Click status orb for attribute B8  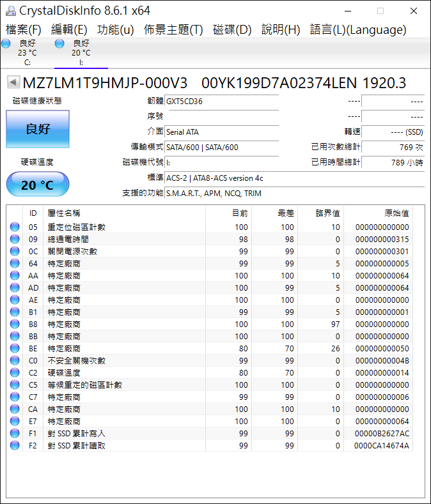click(15, 324)
